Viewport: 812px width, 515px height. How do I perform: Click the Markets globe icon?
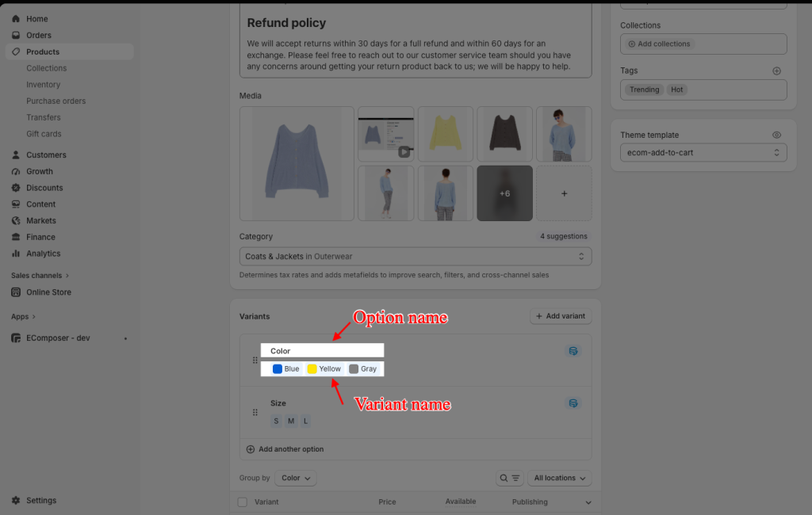click(x=16, y=220)
